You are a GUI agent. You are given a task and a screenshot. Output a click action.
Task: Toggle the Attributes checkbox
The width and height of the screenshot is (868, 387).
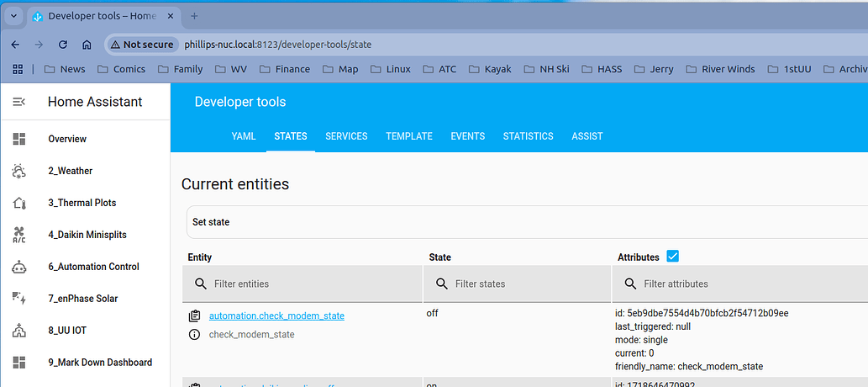click(672, 256)
